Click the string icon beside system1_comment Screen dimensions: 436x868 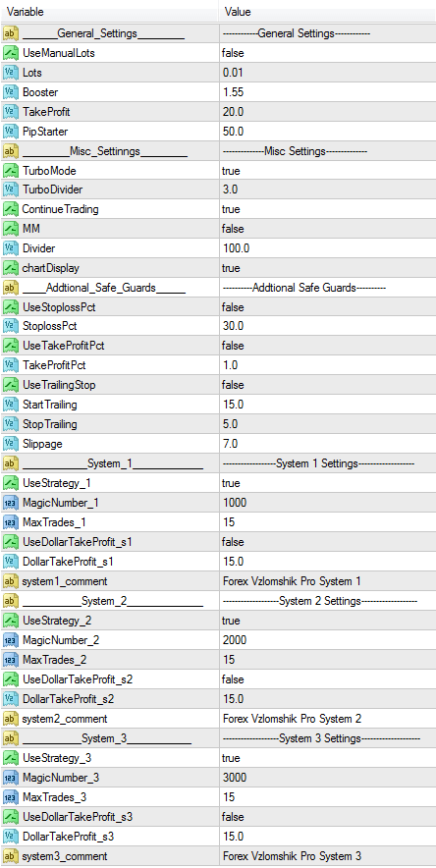pyautogui.click(x=11, y=581)
